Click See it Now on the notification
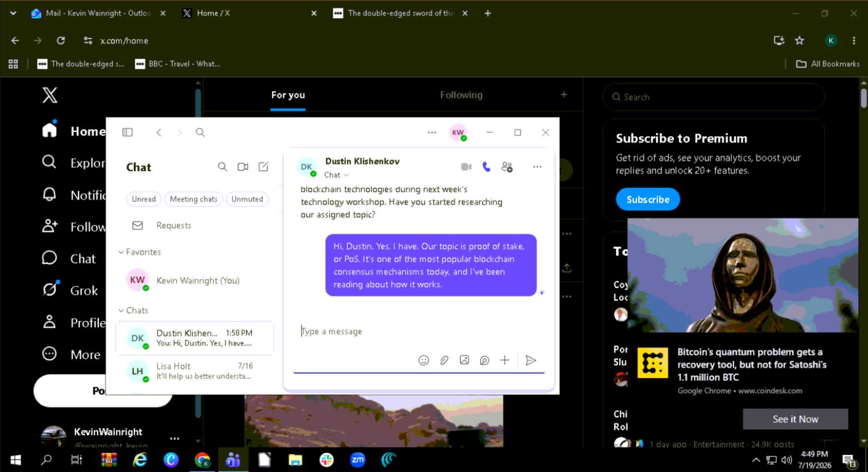The width and height of the screenshot is (868, 472). click(x=795, y=419)
